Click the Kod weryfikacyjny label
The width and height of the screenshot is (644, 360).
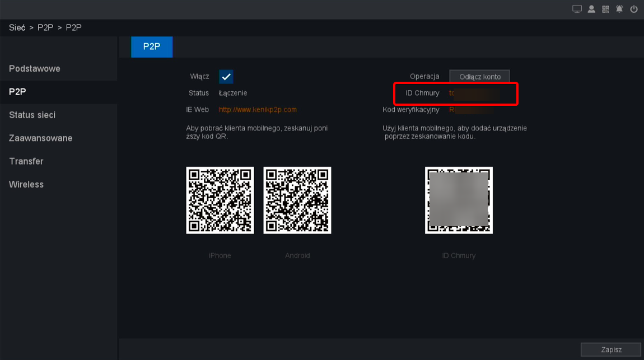click(410, 110)
